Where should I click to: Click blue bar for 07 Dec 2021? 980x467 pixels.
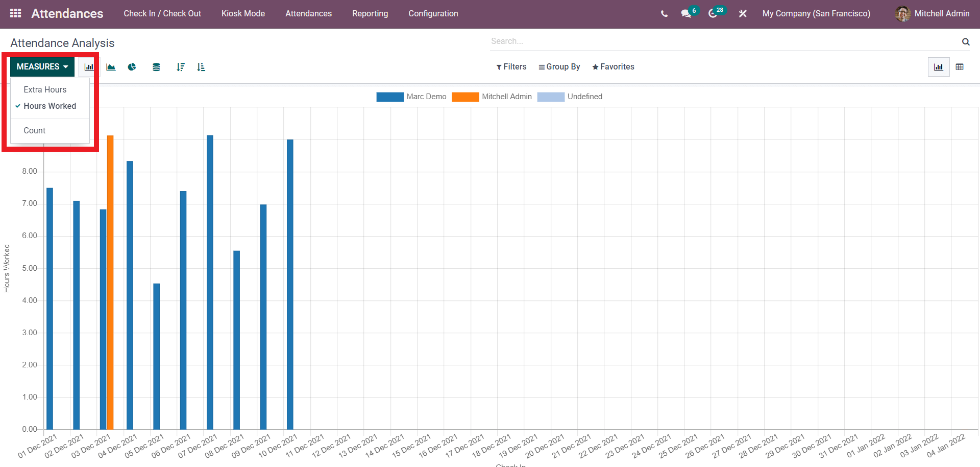point(210,282)
